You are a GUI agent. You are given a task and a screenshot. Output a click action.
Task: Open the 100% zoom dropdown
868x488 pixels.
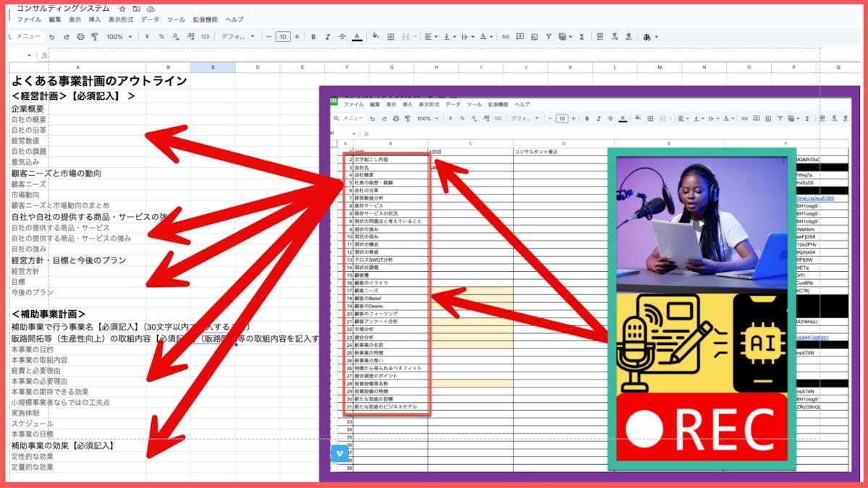pyautogui.click(x=119, y=36)
